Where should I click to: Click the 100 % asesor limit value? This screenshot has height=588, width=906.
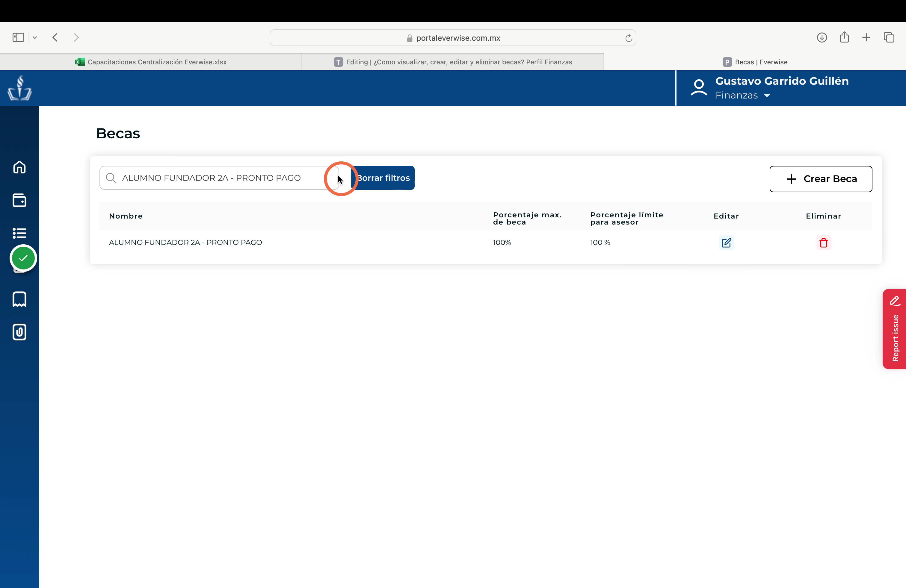(x=600, y=242)
